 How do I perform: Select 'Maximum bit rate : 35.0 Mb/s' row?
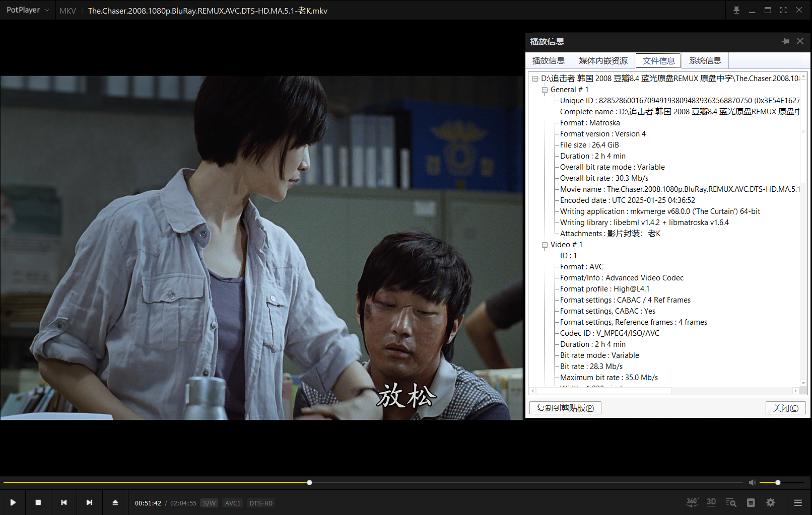(609, 378)
